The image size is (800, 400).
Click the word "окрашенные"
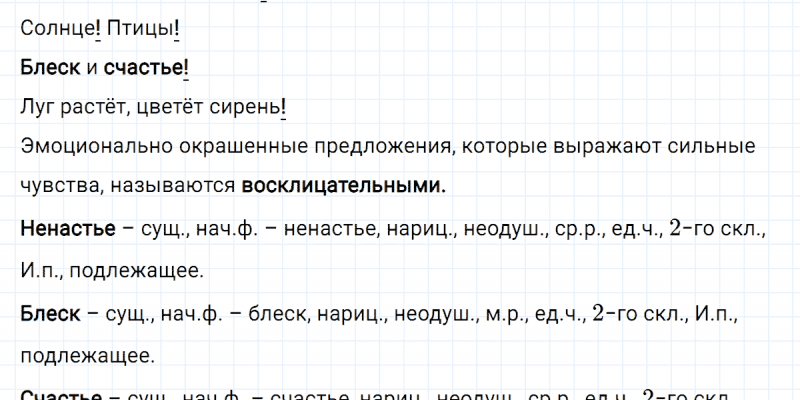pyautogui.click(x=229, y=147)
